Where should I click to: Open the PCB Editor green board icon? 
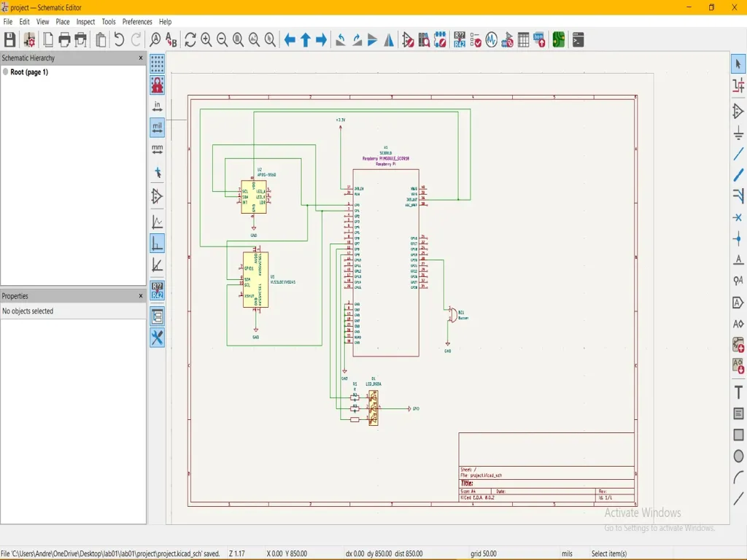coord(558,40)
